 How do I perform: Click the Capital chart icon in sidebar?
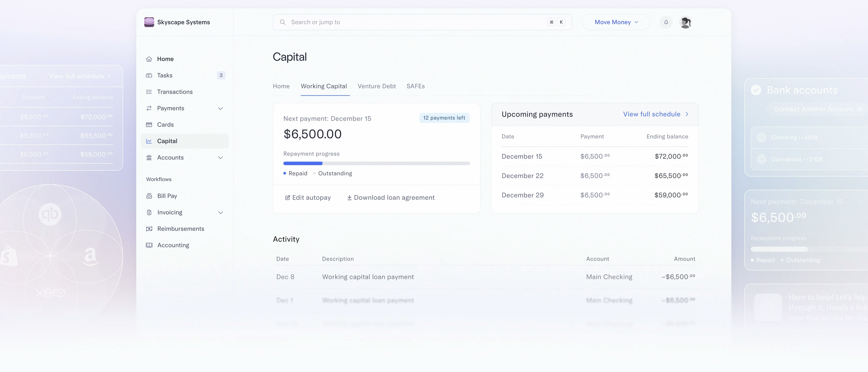149,141
